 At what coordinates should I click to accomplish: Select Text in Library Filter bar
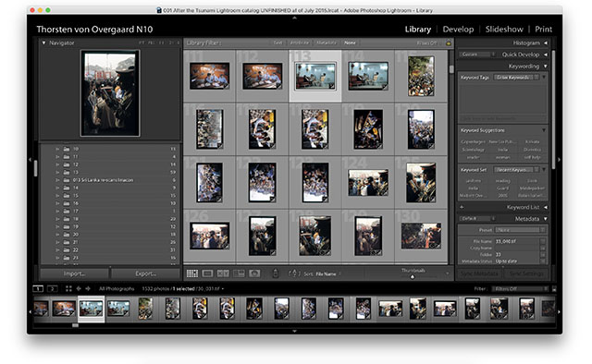point(277,43)
